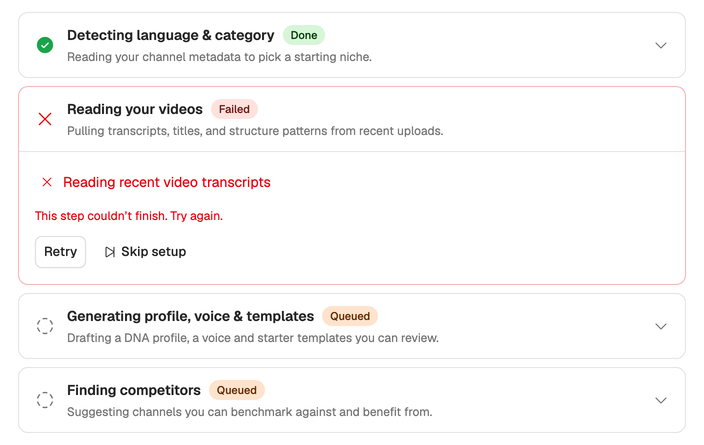Click the Failed status badge
This screenshot has height=445, width=704.
click(x=234, y=109)
